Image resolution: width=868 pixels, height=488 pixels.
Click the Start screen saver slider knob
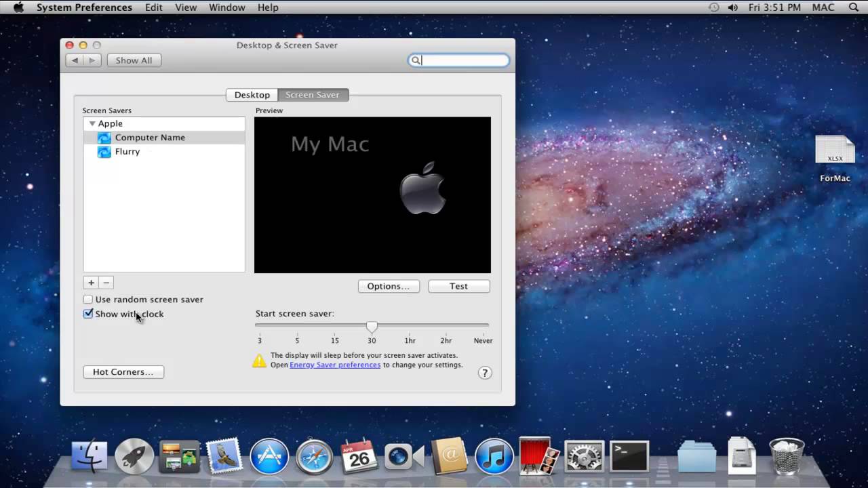372,327
